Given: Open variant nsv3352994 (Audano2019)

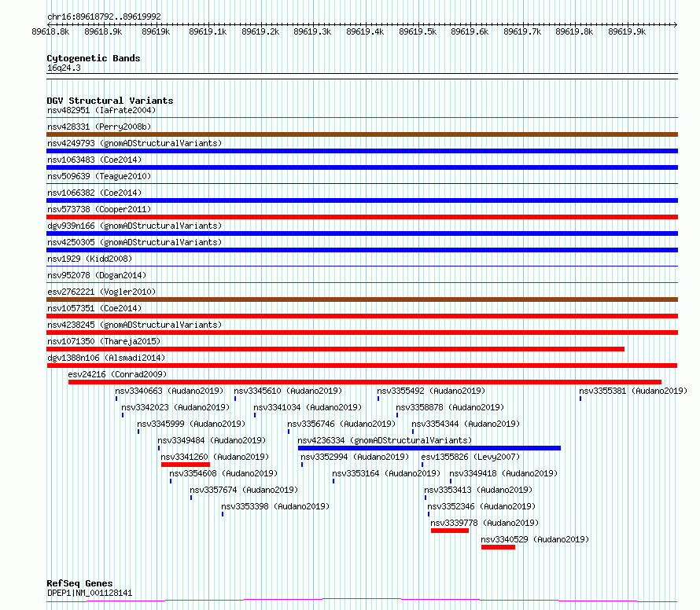Looking at the screenshot, I should [355, 457].
